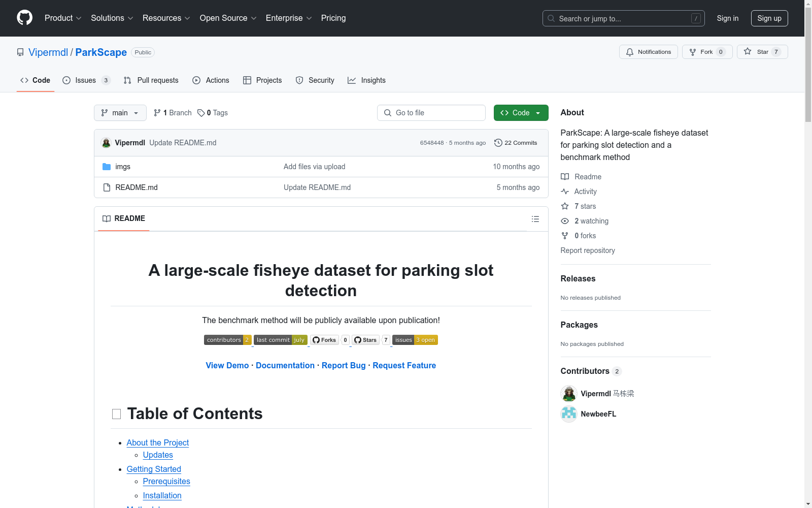Open the Projects tab

[x=262, y=80]
